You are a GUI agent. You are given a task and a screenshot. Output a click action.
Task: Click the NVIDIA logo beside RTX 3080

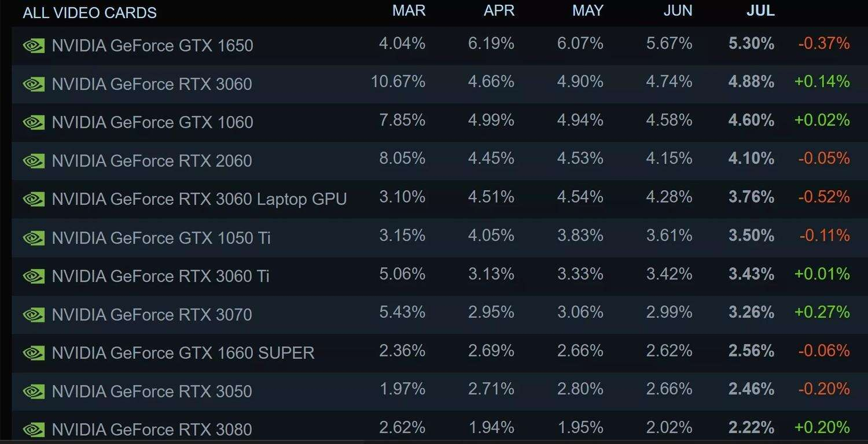click(x=34, y=429)
